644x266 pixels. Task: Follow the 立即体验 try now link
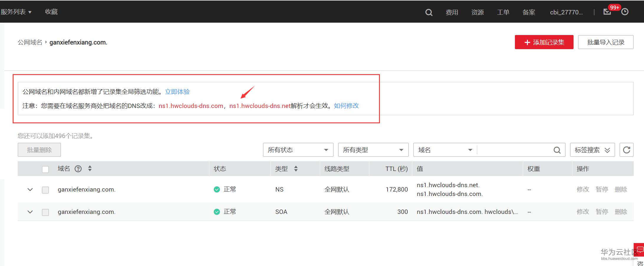177,92
